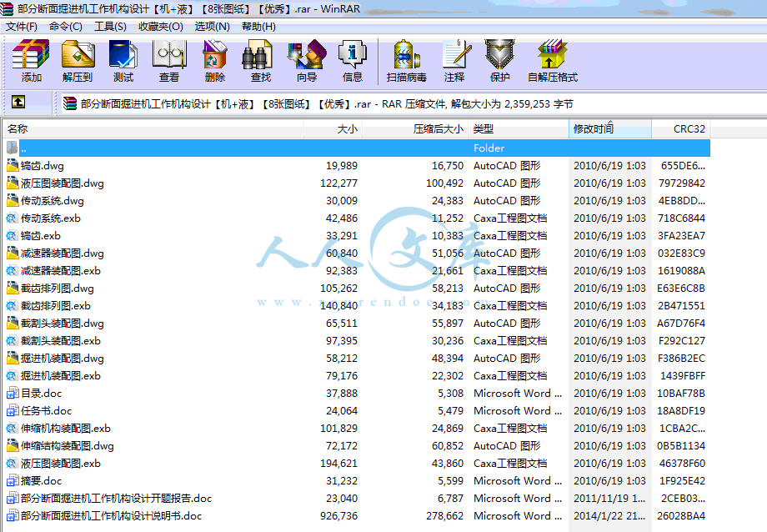Select file 伸缩结构装配图.dwg

(x=68, y=446)
